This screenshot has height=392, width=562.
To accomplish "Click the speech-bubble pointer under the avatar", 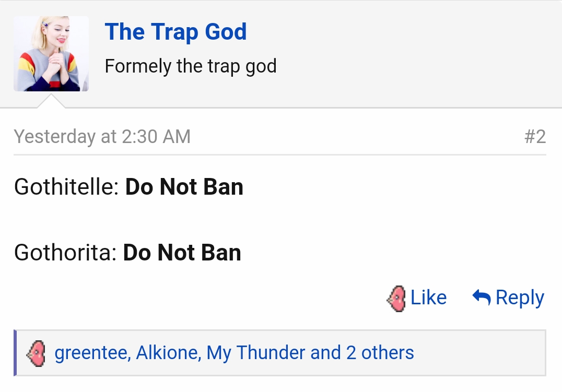I will pos(51,101).
